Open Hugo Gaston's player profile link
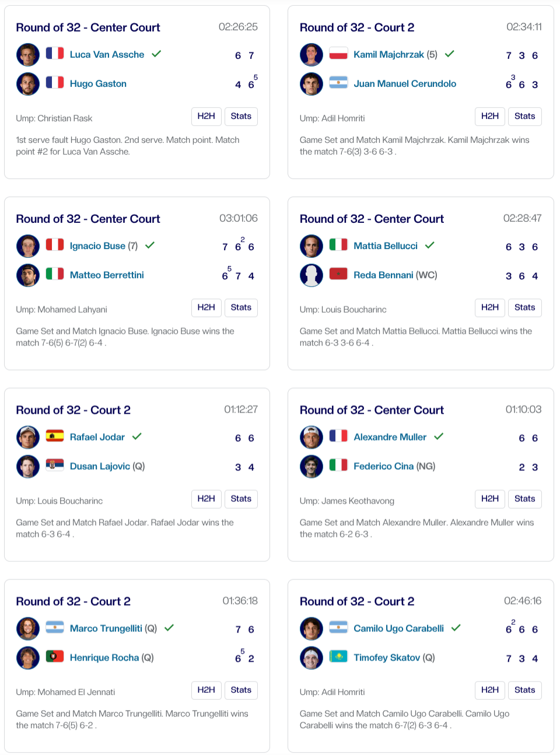This screenshot has width=560, height=755. click(98, 83)
